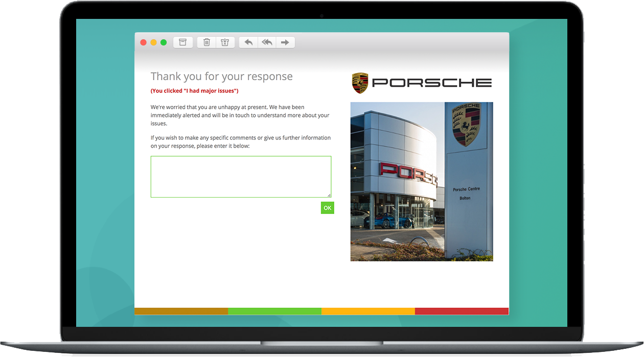
Task: Click the red "I had major issues" text
Action: coord(194,91)
